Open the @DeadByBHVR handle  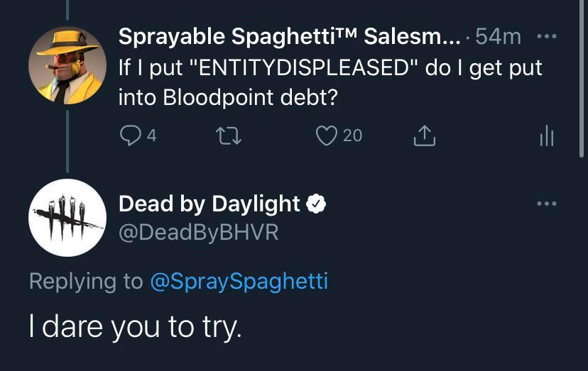tap(198, 232)
